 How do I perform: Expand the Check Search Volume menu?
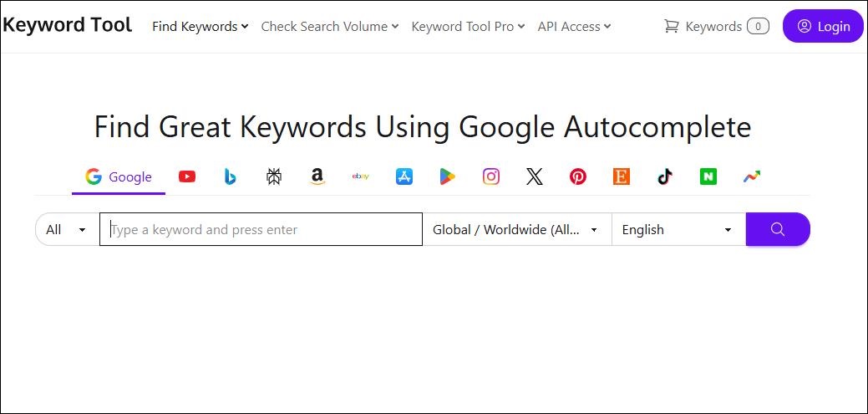pos(330,26)
